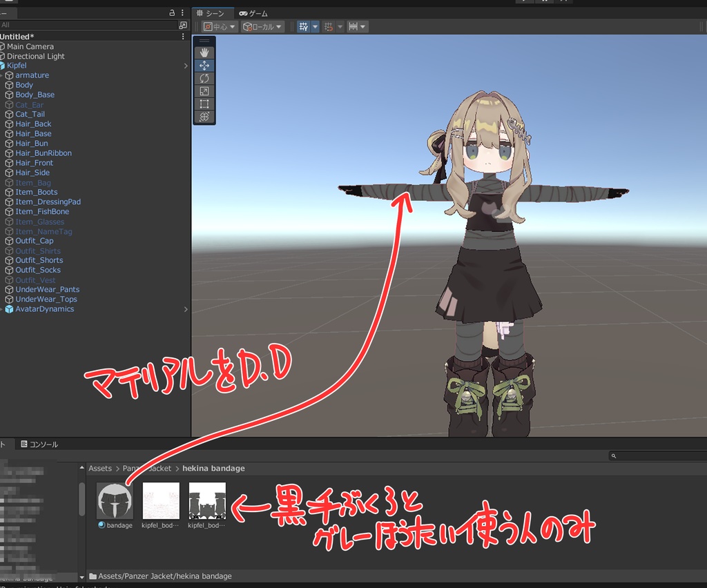Select the Body object
The height and width of the screenshot is (588, 707).
click(24, 85)
